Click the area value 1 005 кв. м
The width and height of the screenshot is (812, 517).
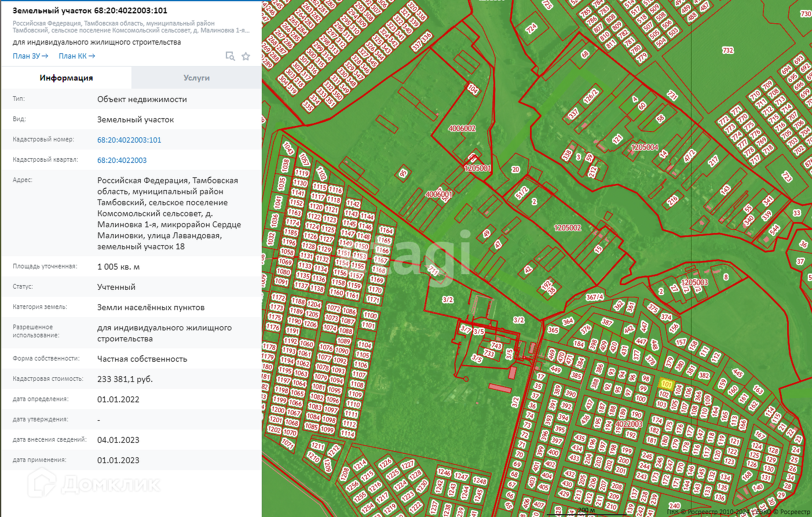[x=118, y=267]
